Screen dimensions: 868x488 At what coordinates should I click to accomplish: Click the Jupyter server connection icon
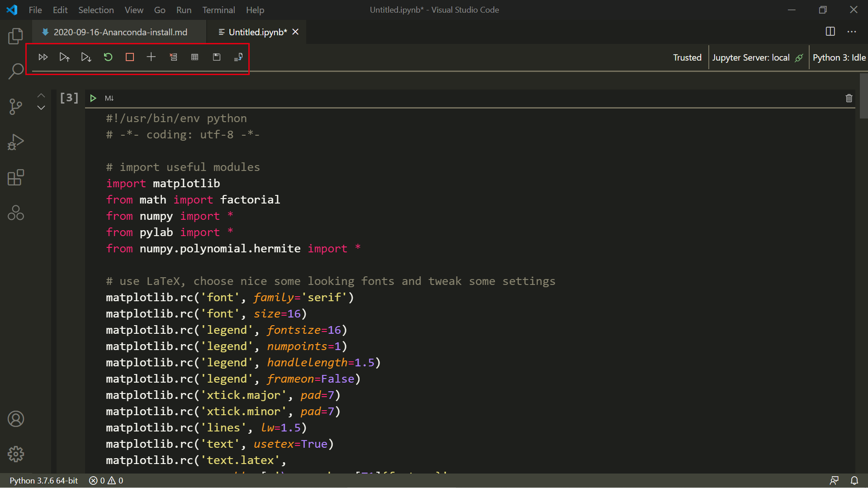pos(799,57)
